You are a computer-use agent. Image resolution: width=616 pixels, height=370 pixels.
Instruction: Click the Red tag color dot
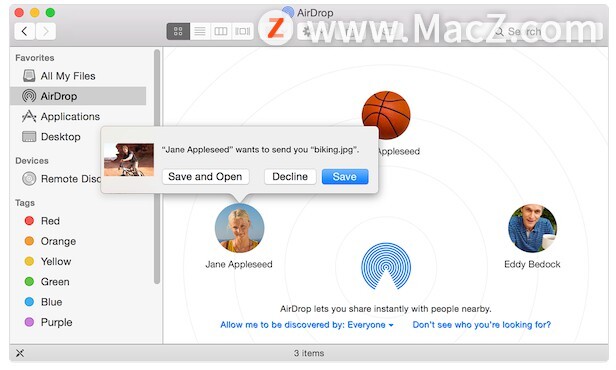[x=29, y=221]
